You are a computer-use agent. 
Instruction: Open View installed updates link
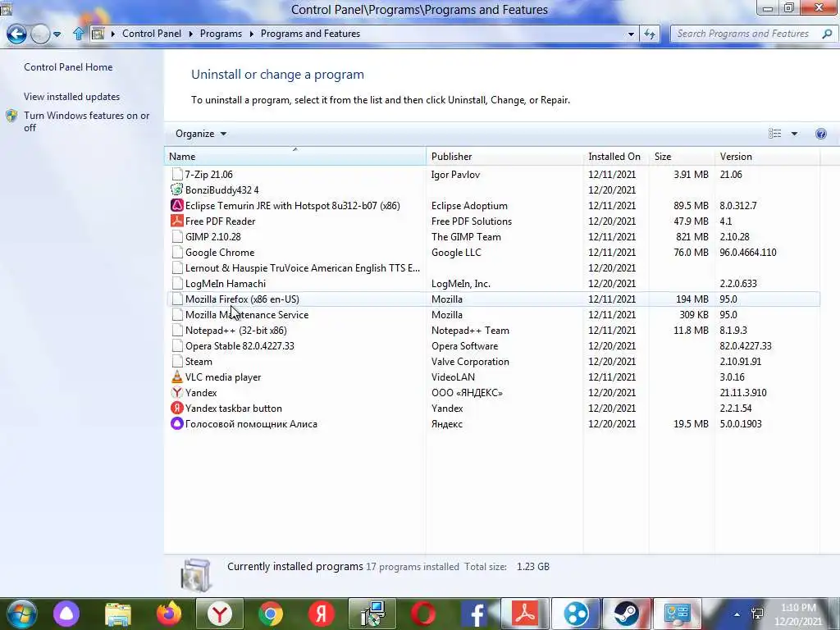click(72, 97)
